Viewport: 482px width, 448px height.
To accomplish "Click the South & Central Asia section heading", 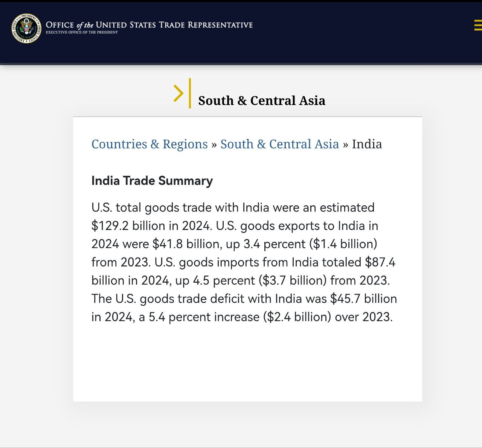I will 262,101.
